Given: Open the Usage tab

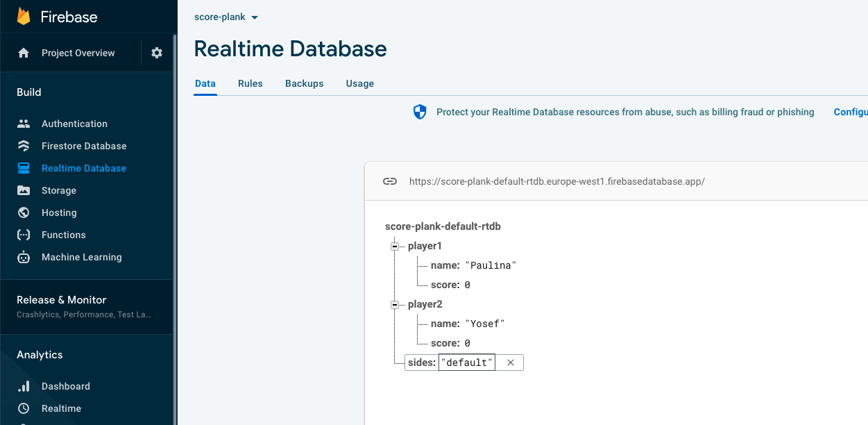Looking at the screenshot, I should (359, 83).
